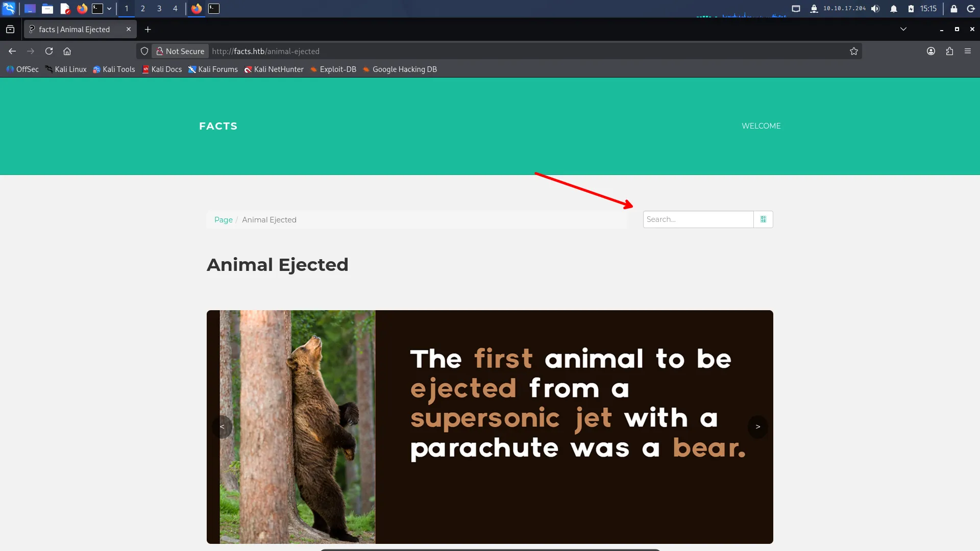
Task: Switch to workspace 4
Action: pyautogui.click(x=175, y=9)
